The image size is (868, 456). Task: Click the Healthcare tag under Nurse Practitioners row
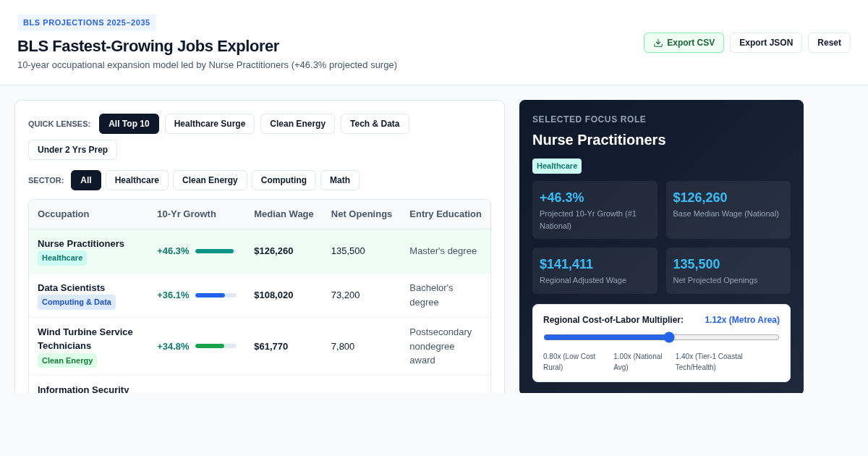(62, 258)
